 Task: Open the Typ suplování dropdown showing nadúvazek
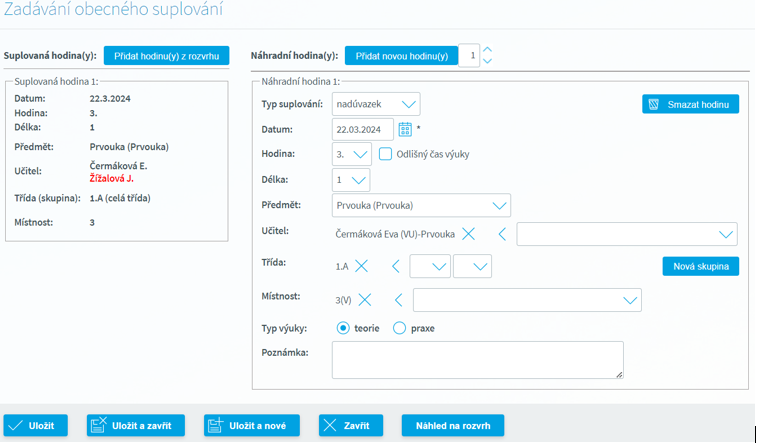click(x=376, y=104)
